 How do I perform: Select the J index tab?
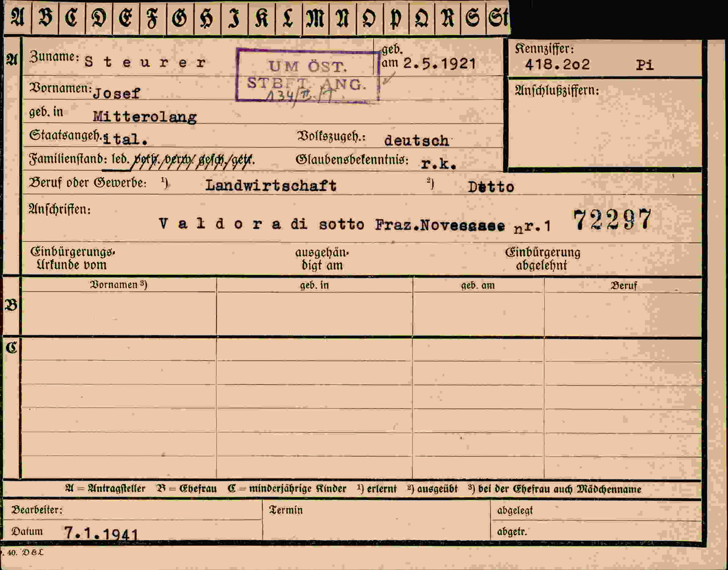point(235,18)
